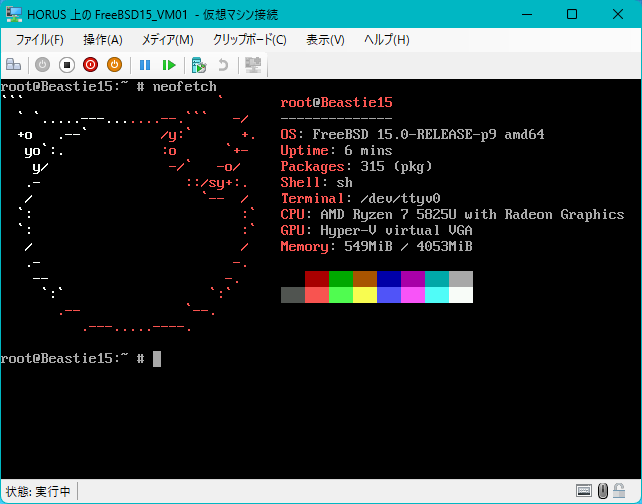The height and width of the screenshot is (504, 642).
Task: Click the enhanced session monitor icon
Action: pos(253,65)
